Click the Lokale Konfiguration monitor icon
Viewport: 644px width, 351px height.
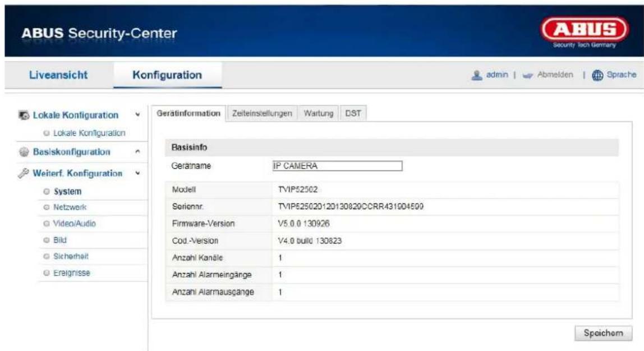(x=24, y=116)
